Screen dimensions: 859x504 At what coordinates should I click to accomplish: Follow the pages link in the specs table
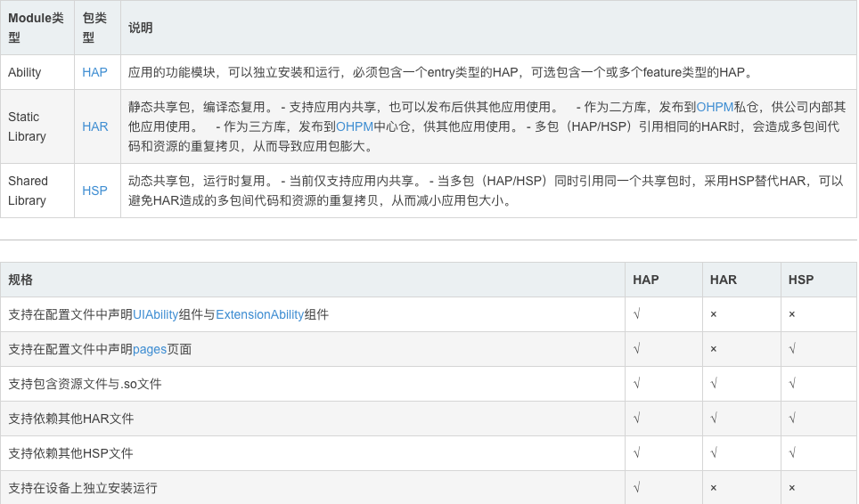pos(150,349)
